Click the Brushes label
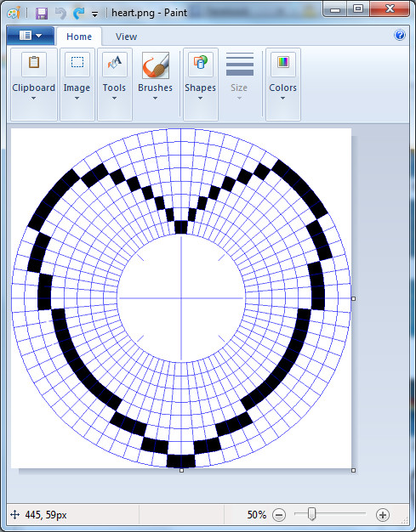Image resolution: width=416 pixels, height=532 pixels. (155, 88)
